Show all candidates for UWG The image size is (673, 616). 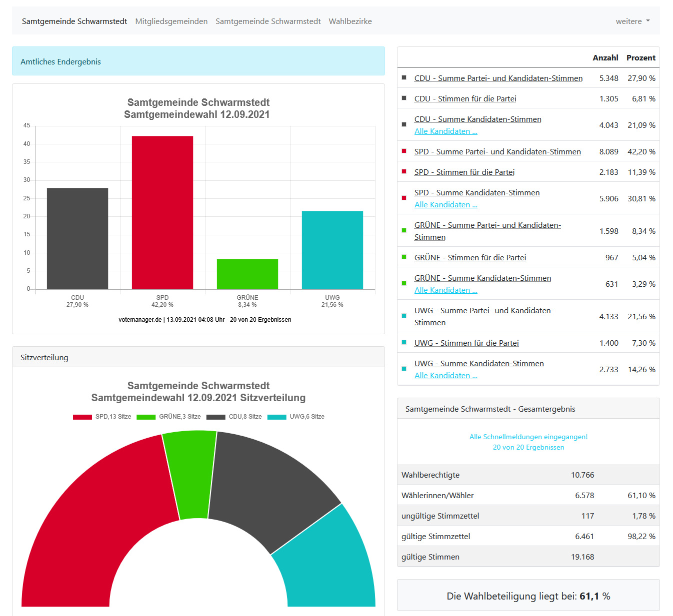pos(445,376)
